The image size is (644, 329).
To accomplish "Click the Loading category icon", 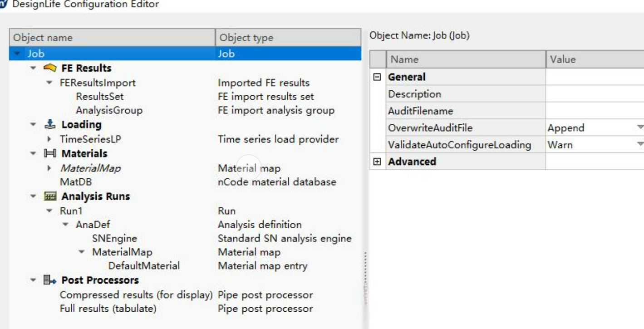I will 50,124.
